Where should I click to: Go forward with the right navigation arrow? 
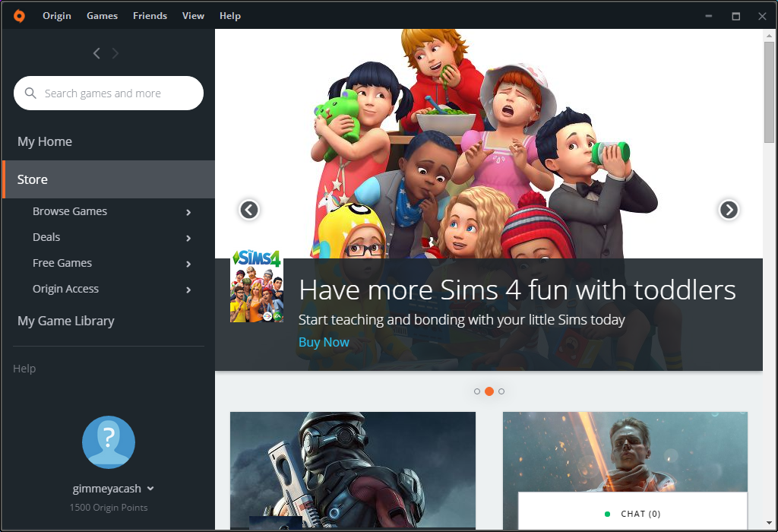click(115, 53)
